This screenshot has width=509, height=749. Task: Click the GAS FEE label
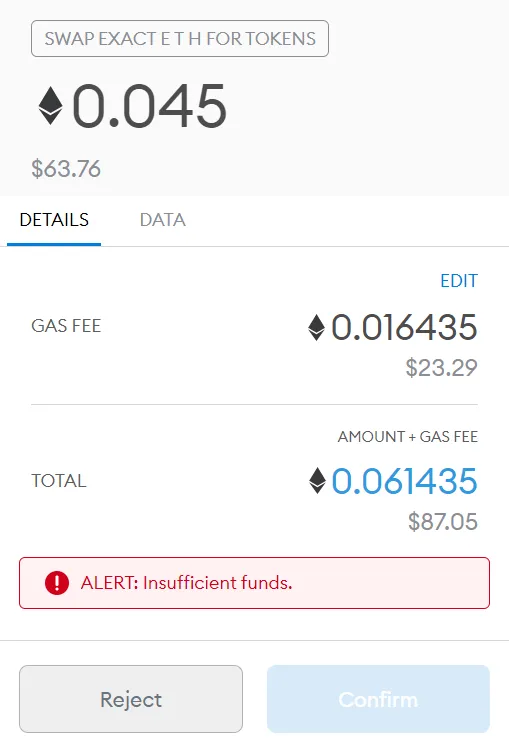pos(66,326)
